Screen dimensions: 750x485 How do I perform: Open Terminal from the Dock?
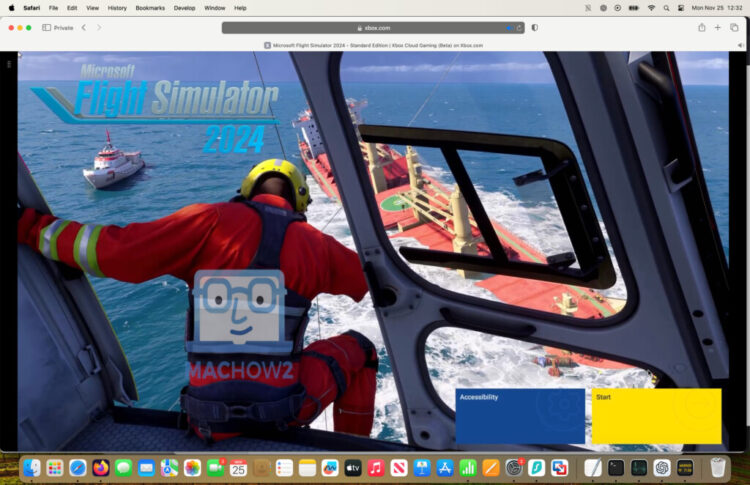[x=616, y=468]
